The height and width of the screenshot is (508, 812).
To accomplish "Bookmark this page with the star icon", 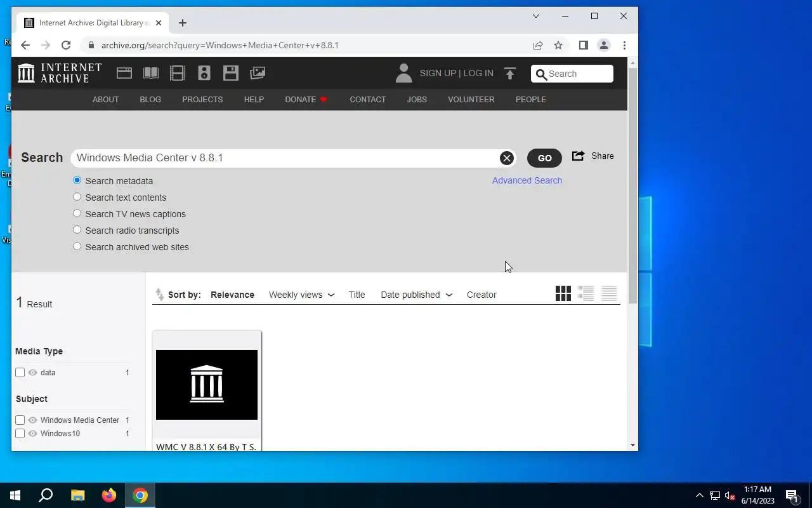I will click(x=558, y=45).
